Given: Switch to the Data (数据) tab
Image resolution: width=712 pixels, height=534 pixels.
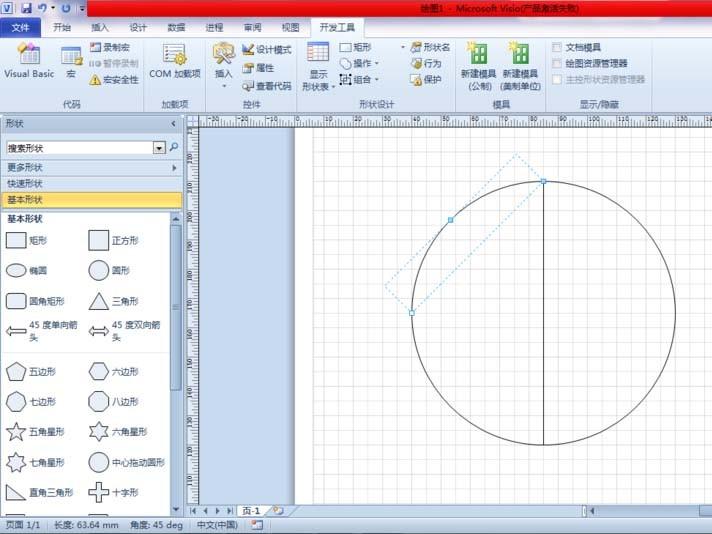Looking at the screenshot, I should [x=176, y=28].
